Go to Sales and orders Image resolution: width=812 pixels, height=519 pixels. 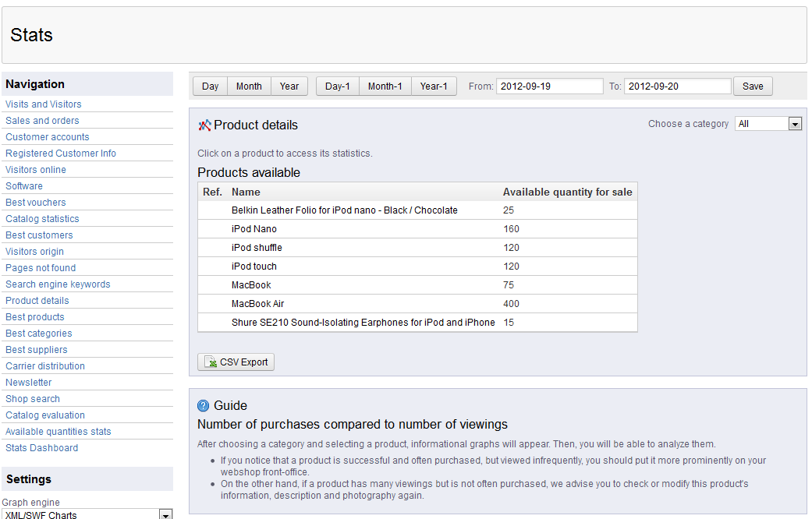(42, 121)
